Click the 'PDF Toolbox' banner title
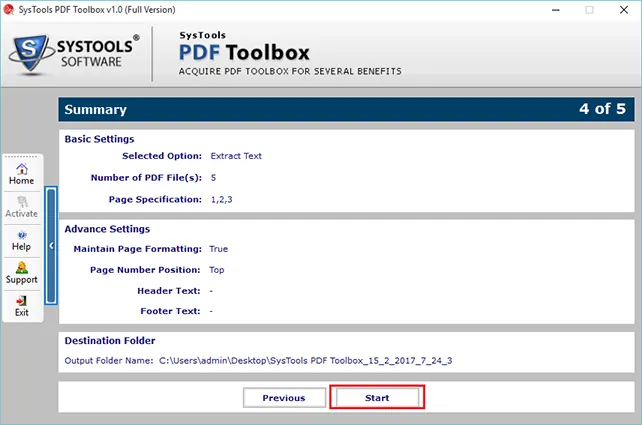The height and width of the screenshot is (425, 642). point(244,52)
